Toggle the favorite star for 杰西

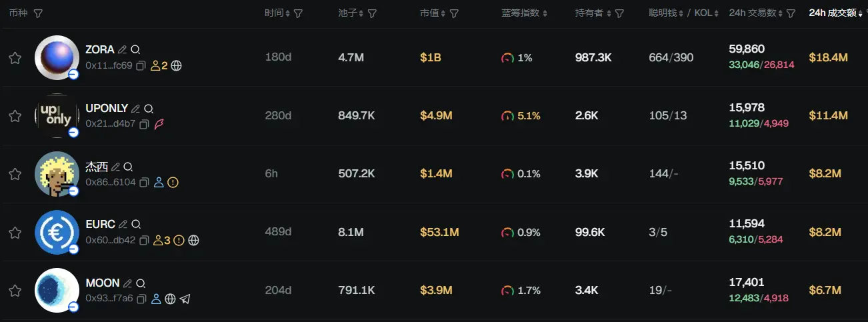click(15, 174)
